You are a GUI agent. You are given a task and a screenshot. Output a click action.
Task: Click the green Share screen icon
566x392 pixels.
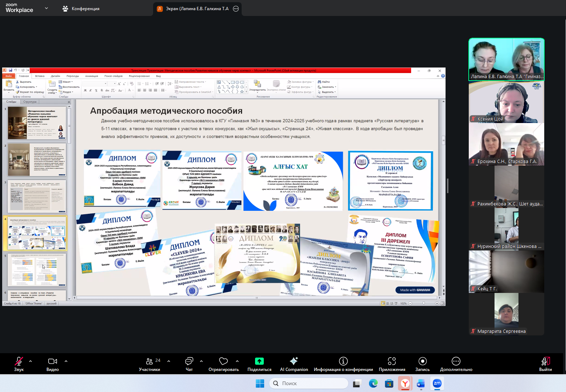coord(259,361)
